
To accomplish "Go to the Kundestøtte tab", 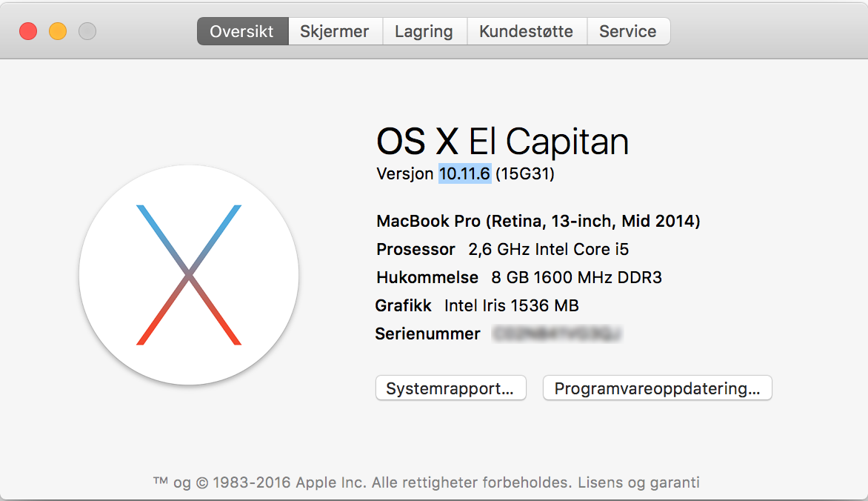I will 527,31.
